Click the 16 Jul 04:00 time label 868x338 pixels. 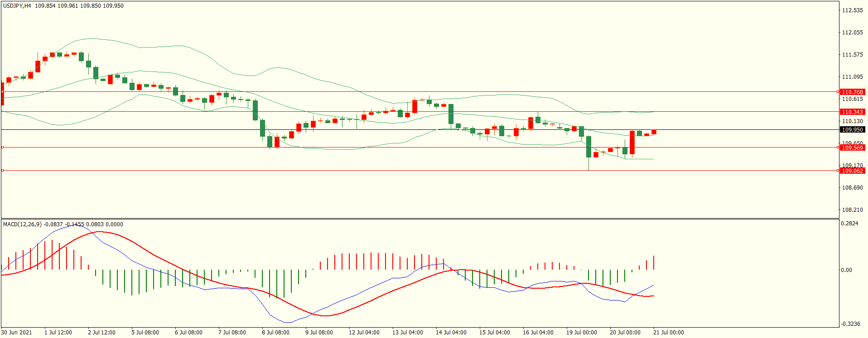[538, 333]
